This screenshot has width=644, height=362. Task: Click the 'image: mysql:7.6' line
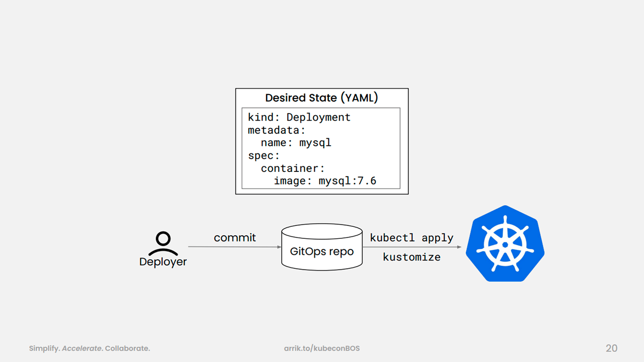pos(325,181)
